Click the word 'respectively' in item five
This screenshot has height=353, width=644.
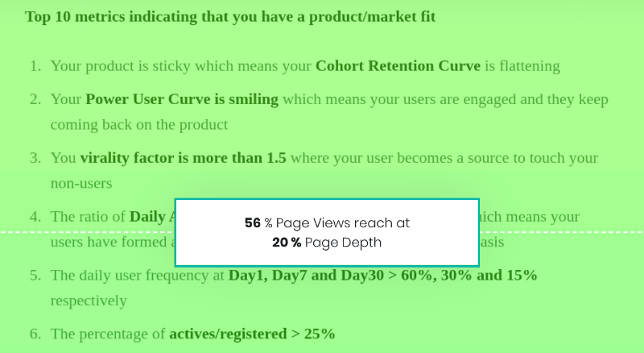[89, 301]
